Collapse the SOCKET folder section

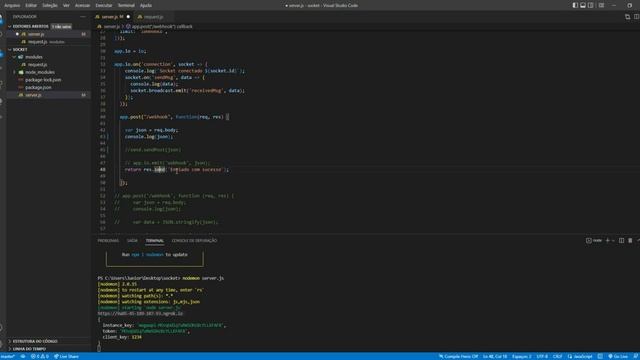click(20, 49)
